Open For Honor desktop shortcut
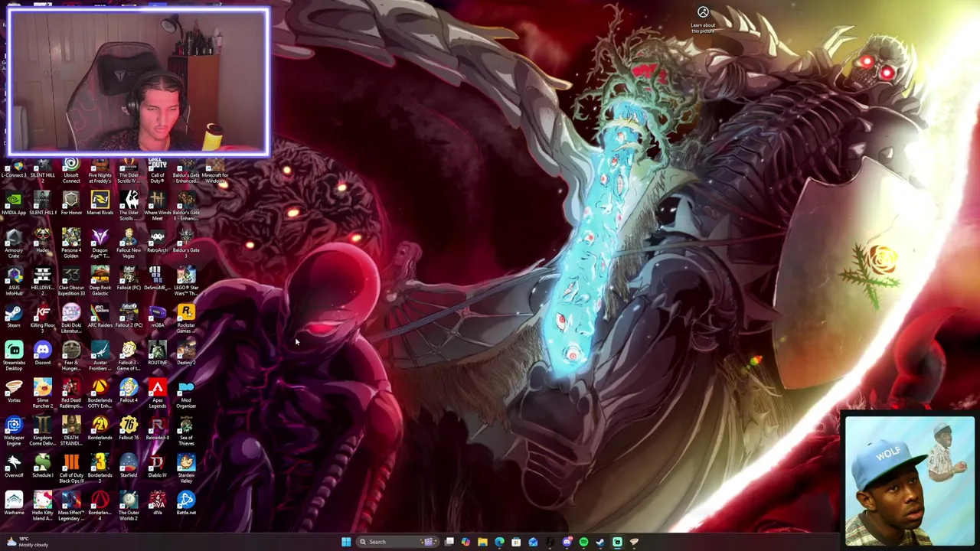The image size is (980, 551). (x=71, y=204)
